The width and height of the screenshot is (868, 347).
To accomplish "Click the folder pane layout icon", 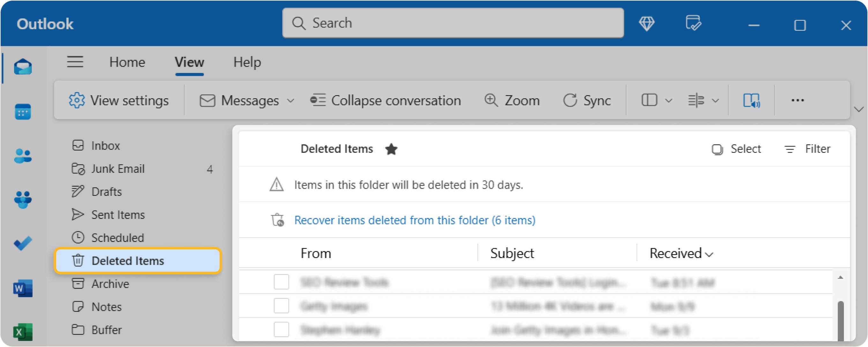I will pos(649,100).
